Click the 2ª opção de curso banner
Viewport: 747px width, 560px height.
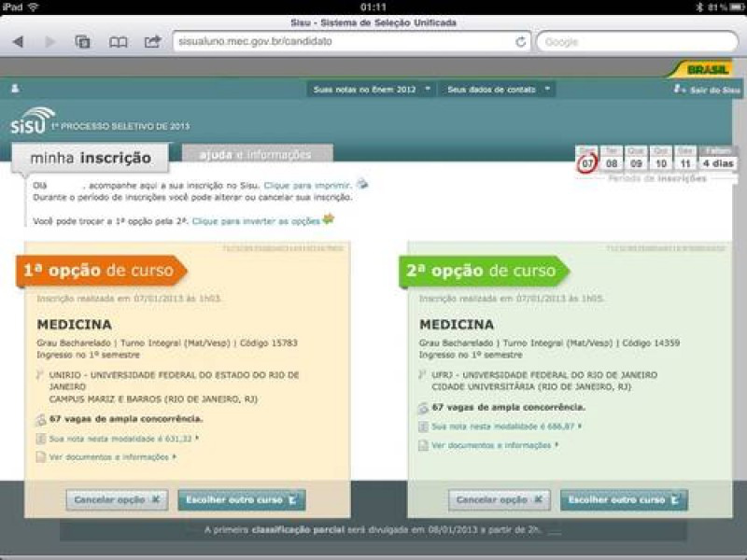pos(483,271)
